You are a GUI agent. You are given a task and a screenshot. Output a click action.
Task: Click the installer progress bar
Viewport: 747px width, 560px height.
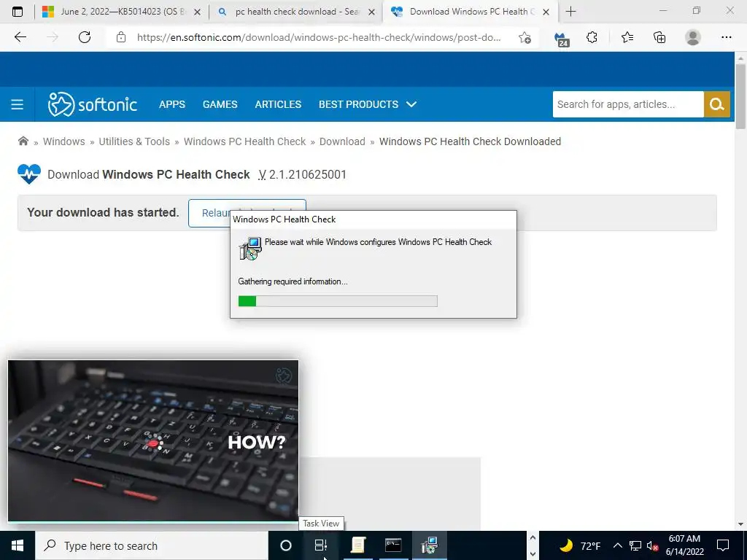pos(338,301)
